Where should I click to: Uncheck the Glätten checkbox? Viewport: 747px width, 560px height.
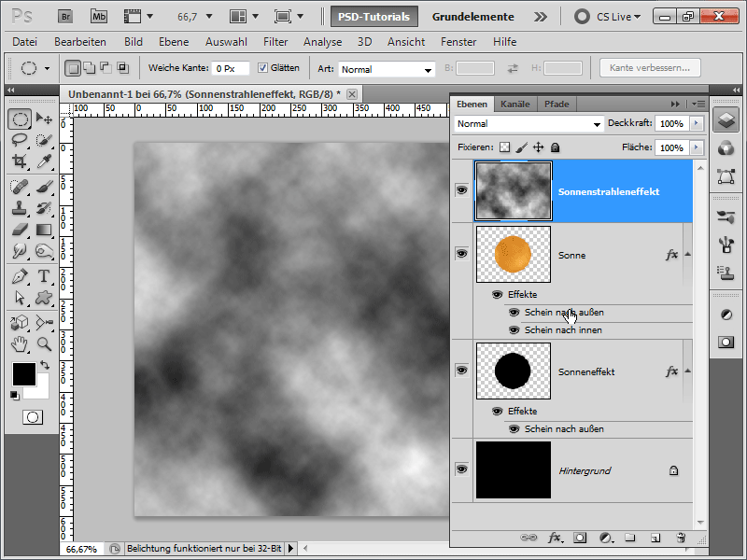coord(262,68)
